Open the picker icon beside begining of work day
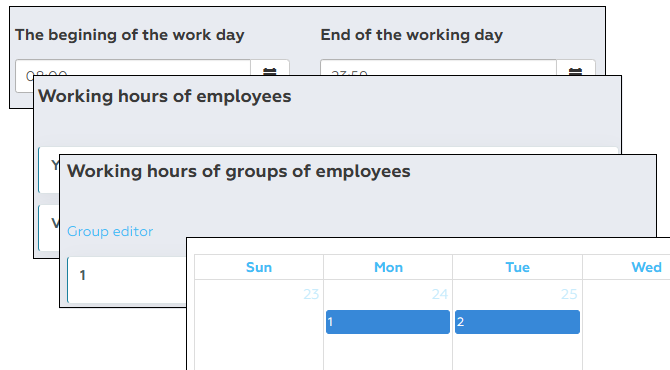The image size is (670, 370). click(x=270, y=68)
